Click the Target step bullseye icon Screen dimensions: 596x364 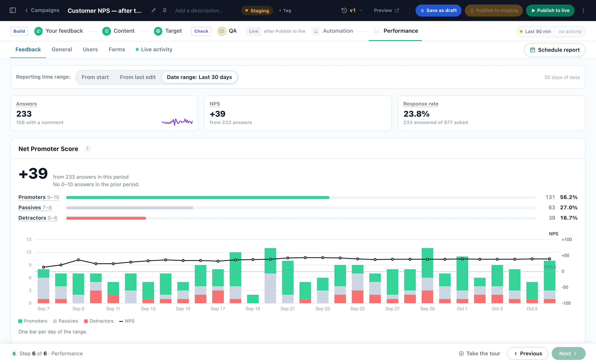158,31
